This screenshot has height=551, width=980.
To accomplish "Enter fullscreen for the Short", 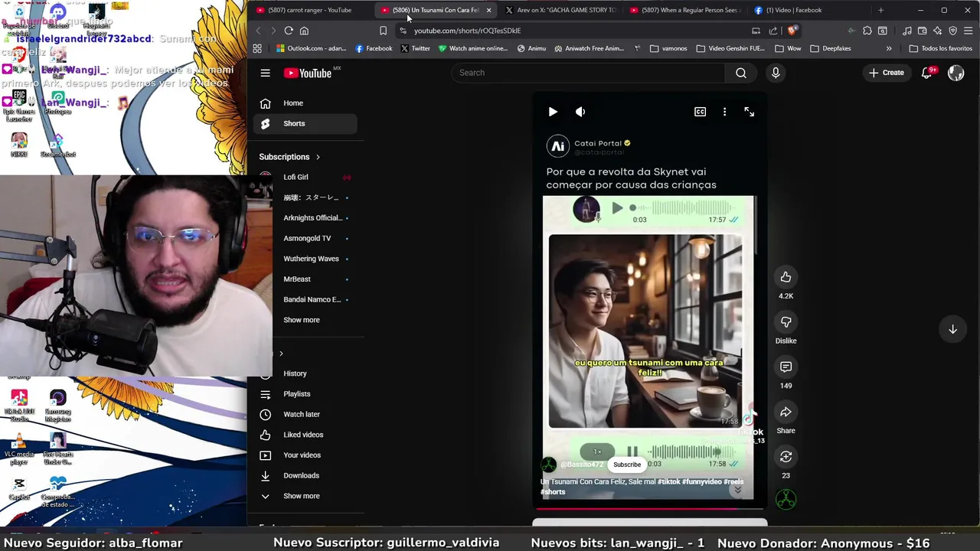I will (x=749, y=112).
